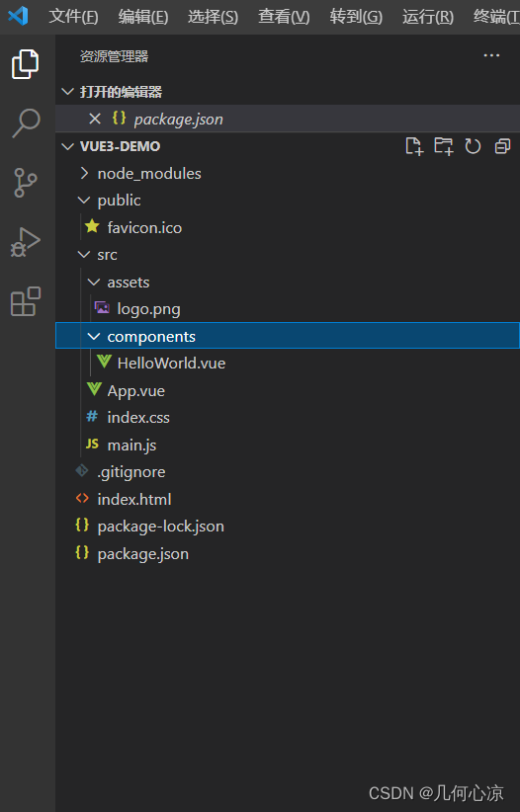Refresh the explorer file tree
This screenshot has height=812, width=520.
pos(473,146)
